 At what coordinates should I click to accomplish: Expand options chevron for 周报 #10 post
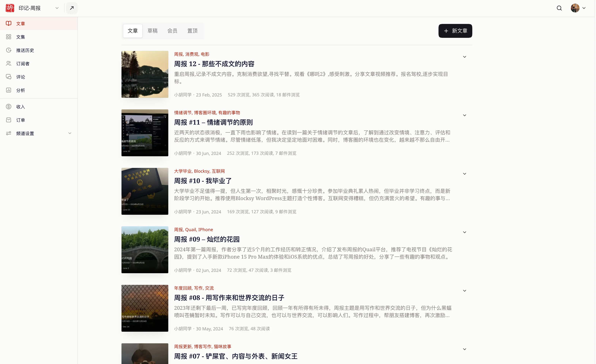tap(464, 174)
